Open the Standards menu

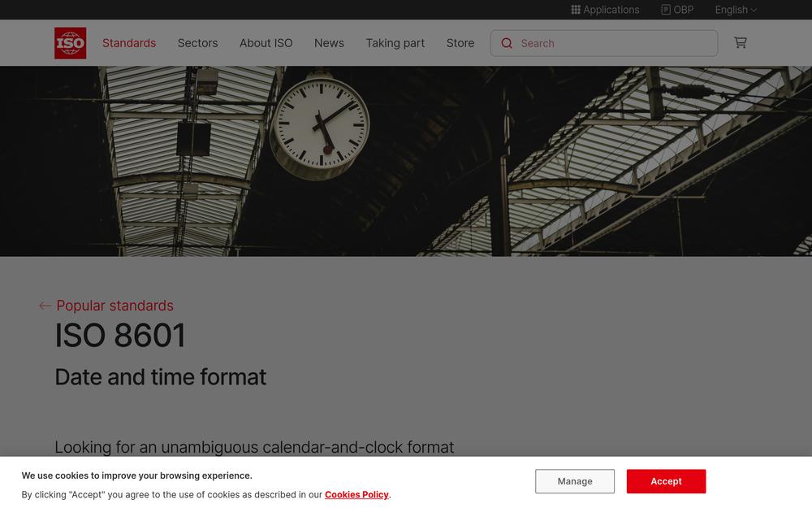pyautogui.click(x=129, y=43)
